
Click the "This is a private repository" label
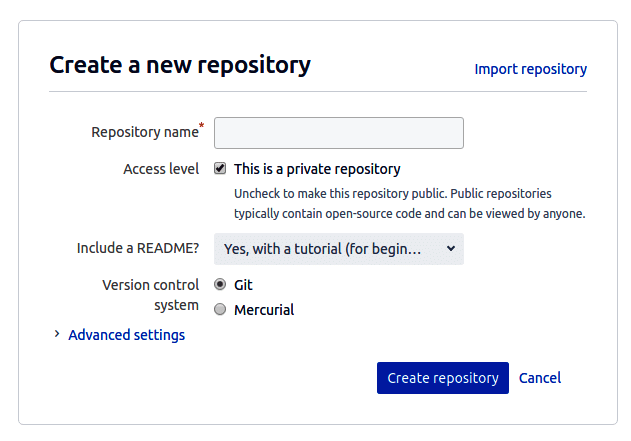coord(317,169)
